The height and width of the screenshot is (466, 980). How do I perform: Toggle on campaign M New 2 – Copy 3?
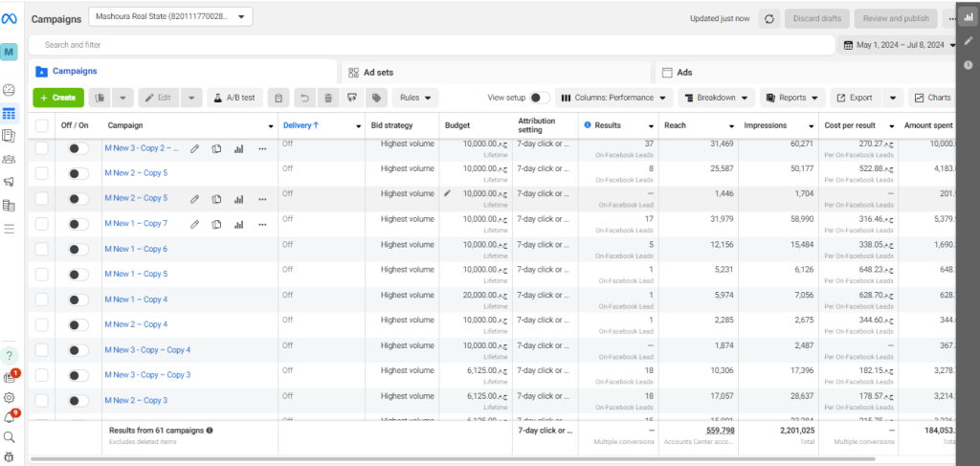click(78, 401)
